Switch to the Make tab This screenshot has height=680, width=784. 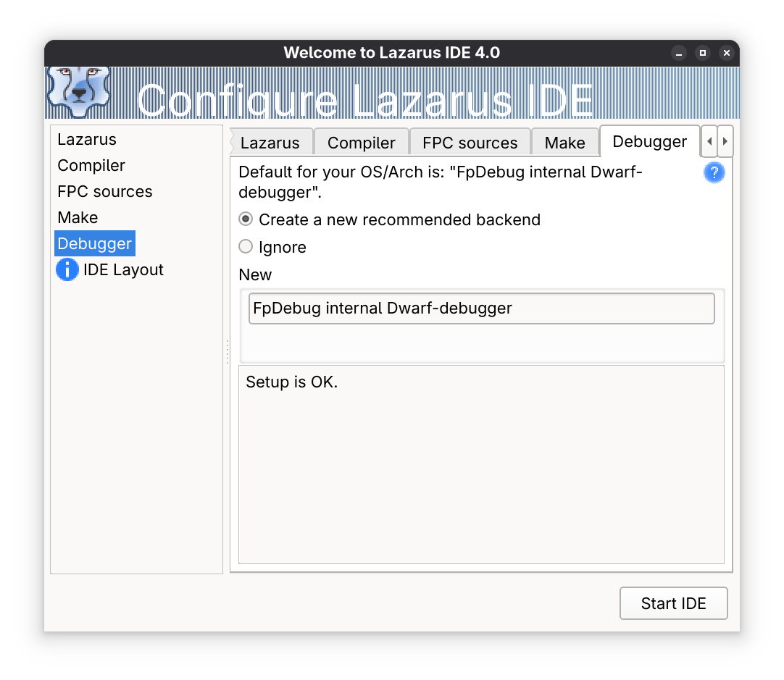(x=565, y=143)
